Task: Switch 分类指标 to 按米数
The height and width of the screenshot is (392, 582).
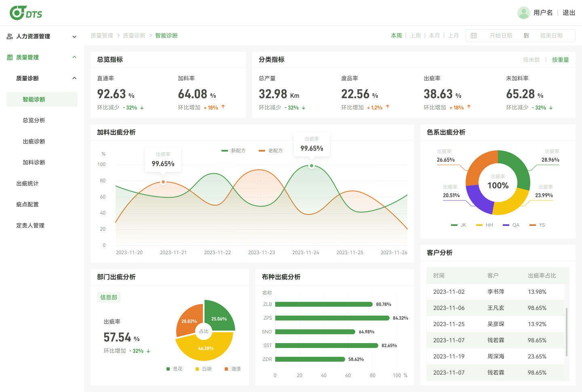Action: pos(531,60)
